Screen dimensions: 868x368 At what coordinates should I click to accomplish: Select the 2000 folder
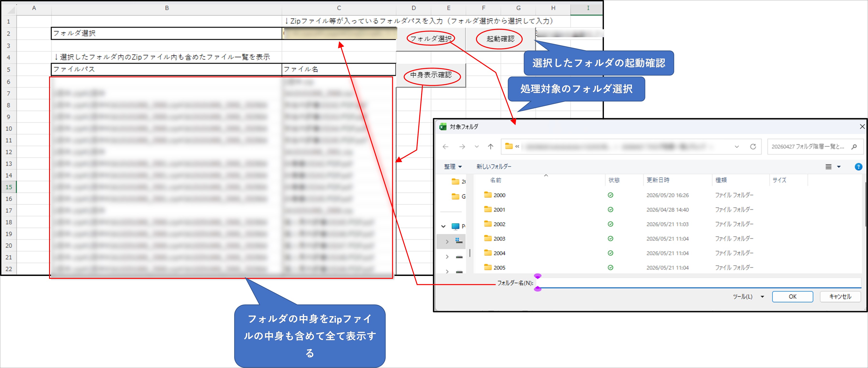click(499, 195)
